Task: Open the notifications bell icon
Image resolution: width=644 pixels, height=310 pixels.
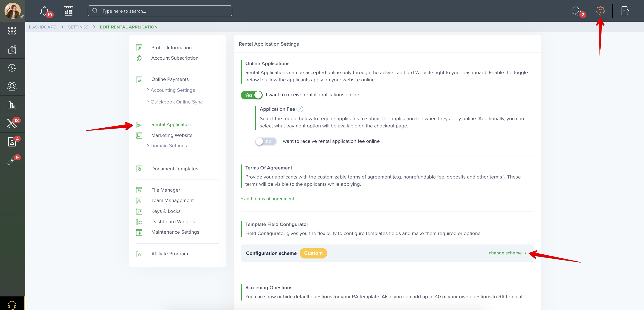Action: point(45,11)
